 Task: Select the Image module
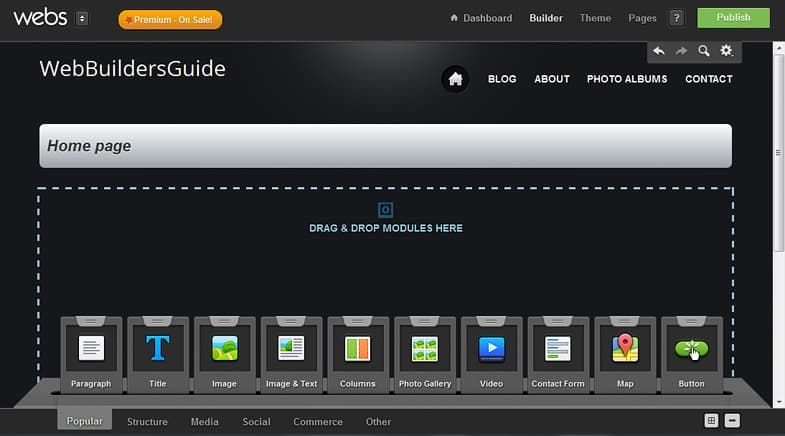click(224, 354)
